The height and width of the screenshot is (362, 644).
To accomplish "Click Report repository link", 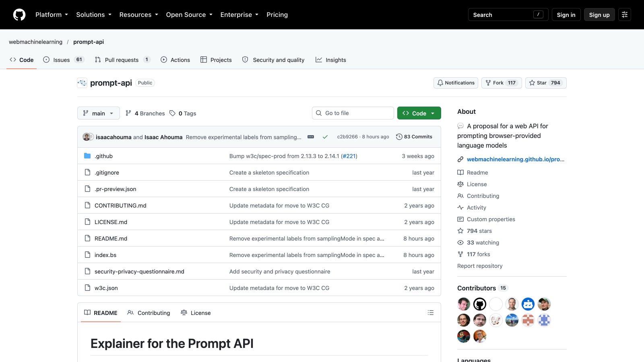I will [x=480, y=266].
